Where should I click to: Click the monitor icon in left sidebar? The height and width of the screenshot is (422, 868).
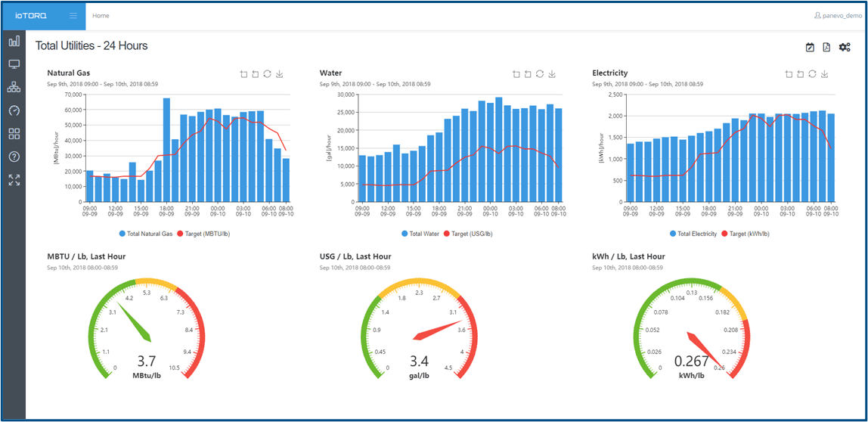coord(14,64)
